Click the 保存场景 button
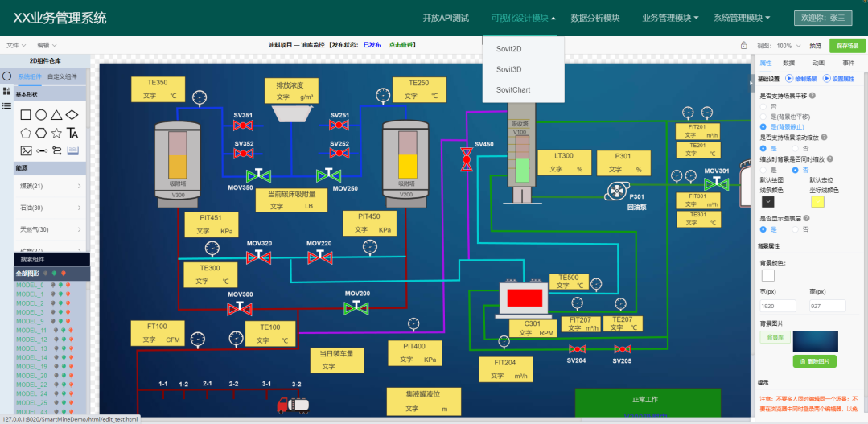Viewport: 868px width, 424px height. (847, 45)
